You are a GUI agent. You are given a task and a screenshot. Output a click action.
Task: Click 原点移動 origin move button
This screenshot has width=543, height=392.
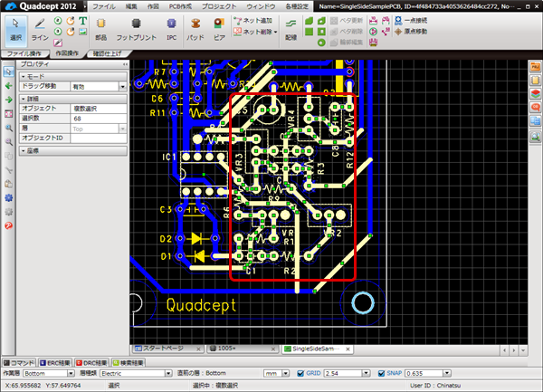pyautogui.click(x=411, y=32)
